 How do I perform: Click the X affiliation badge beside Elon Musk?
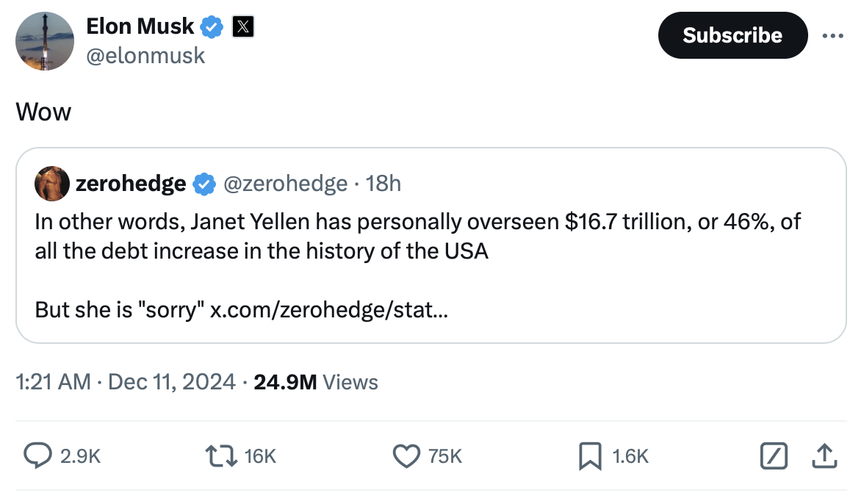point(243,27)
